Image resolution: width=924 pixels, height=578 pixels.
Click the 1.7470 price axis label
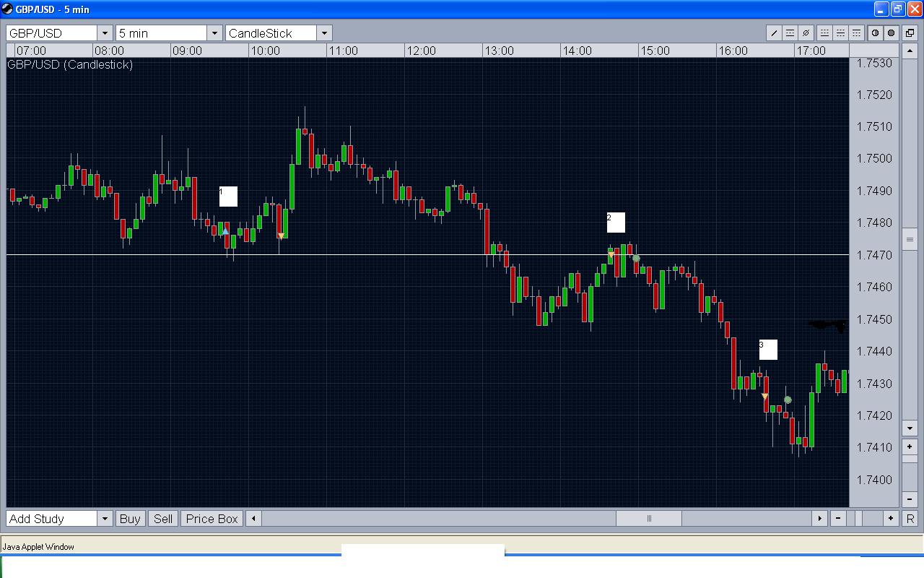point(874,255)
